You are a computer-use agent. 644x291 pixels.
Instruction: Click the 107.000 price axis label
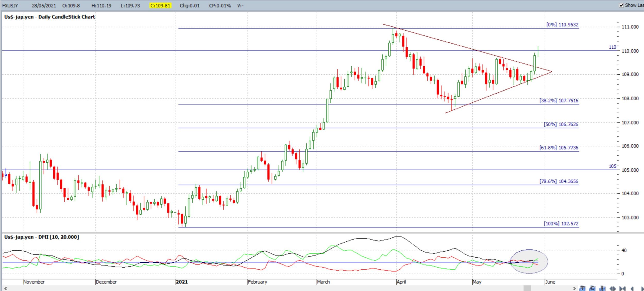coord(630,123)
